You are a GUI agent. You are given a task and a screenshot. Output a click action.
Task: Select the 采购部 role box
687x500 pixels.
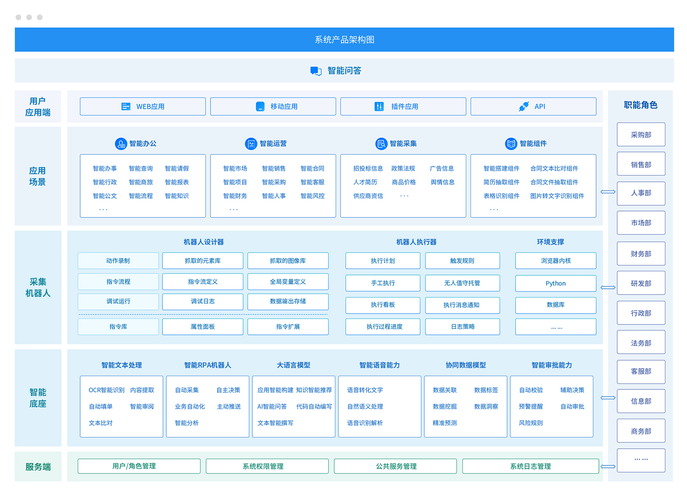[640, 135]
